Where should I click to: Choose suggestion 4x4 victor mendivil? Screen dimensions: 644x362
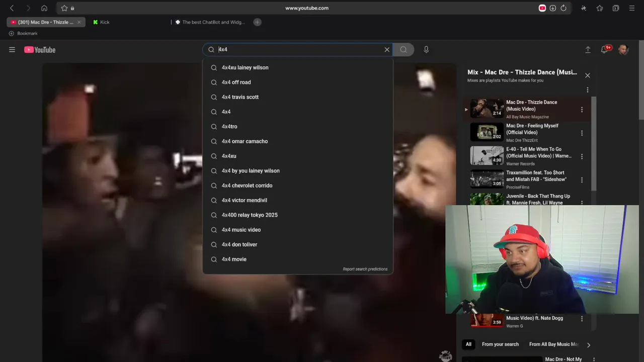click(x=298, y=200)
